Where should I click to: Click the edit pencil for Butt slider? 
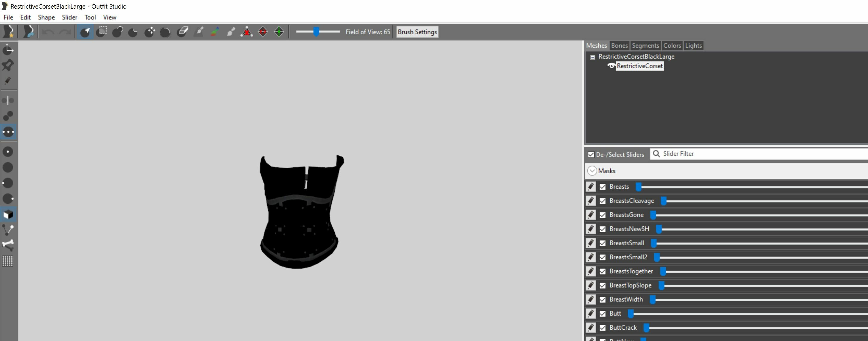(x=591, y=313)
